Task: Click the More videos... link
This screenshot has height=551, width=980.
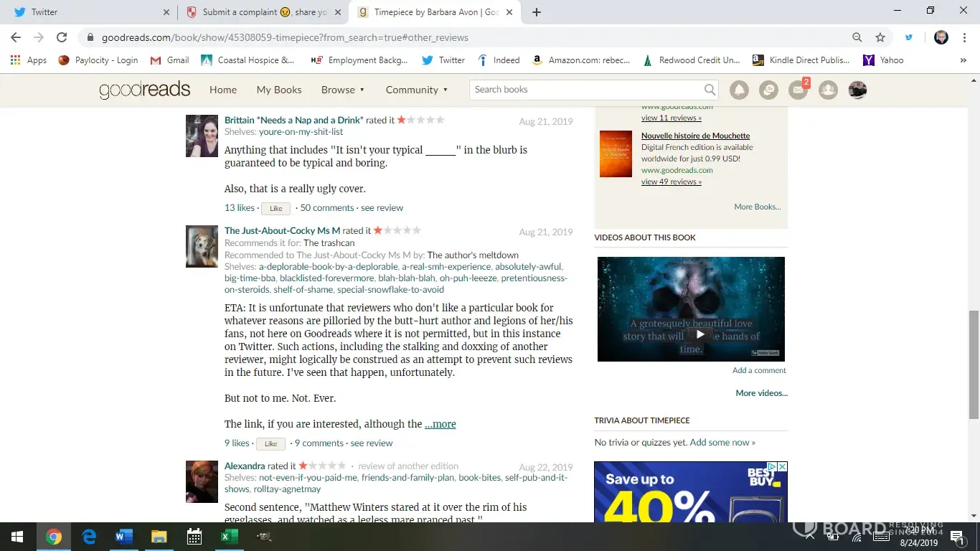Action: pos(761,393)
